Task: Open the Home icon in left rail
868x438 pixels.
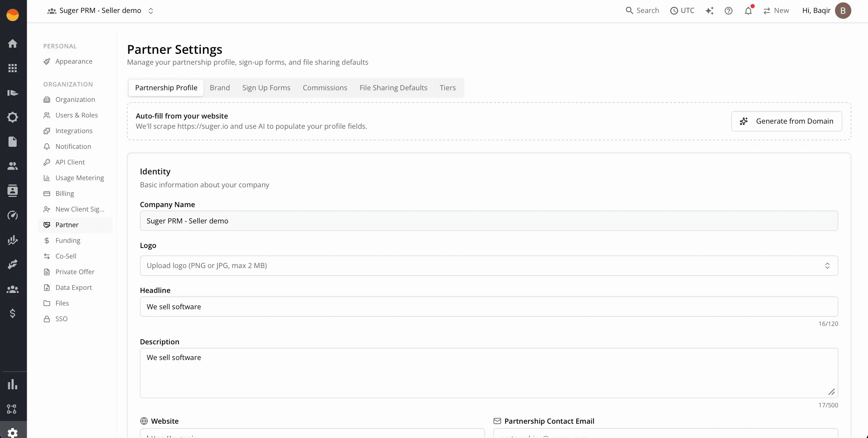Action: point(13,44)
